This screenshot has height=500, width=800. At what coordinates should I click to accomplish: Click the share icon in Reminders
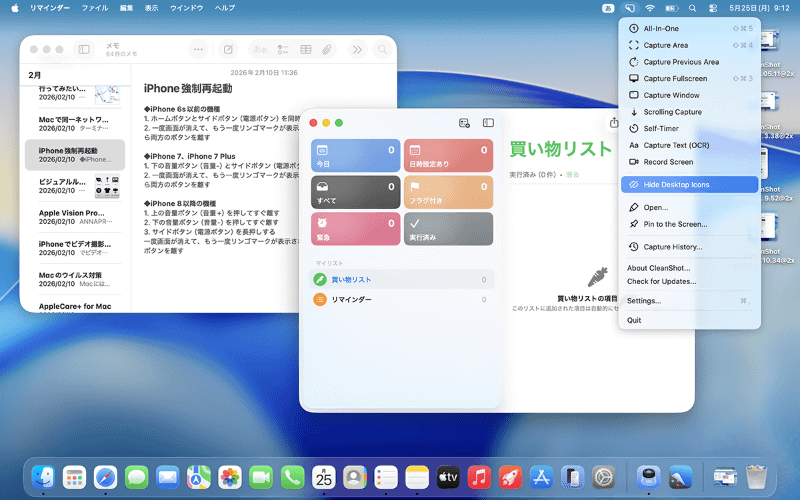tap(614, 123)
